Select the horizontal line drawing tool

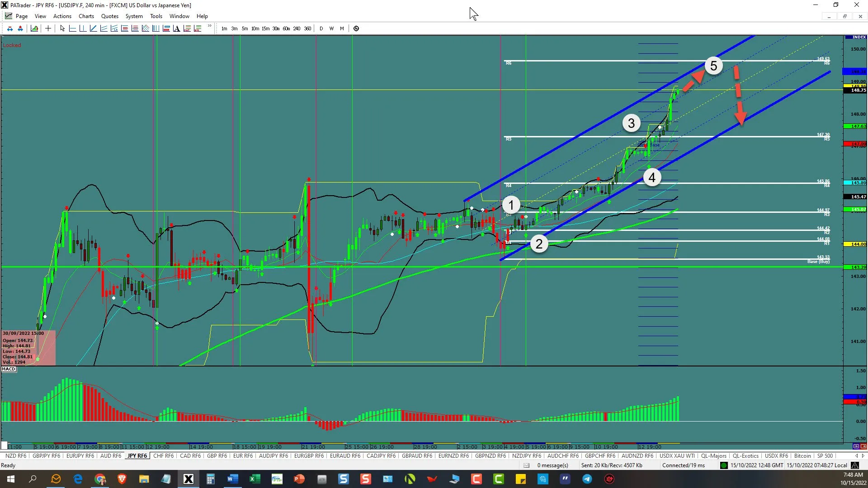coord(72,28)
